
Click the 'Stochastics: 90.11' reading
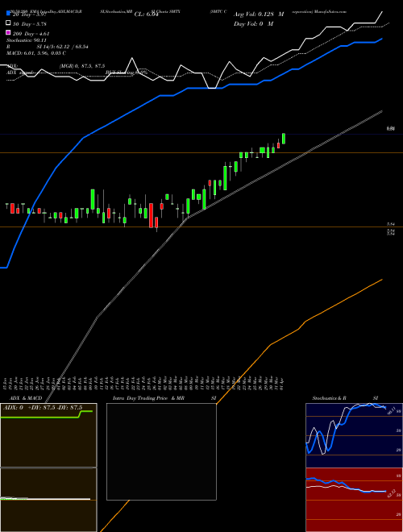[26, 40]
